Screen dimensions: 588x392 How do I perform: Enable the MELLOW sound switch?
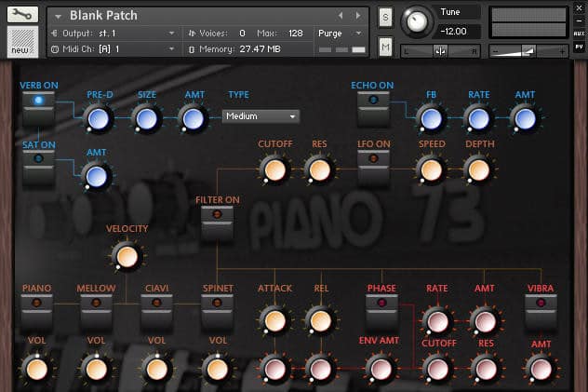(x=96, y=311)
